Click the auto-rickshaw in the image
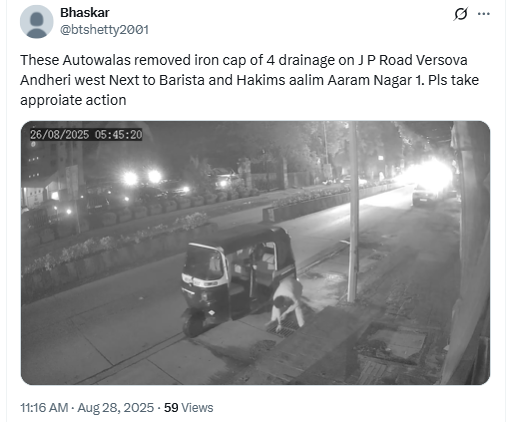The width and height of the screenshot is (514, 422). (238, 279)
